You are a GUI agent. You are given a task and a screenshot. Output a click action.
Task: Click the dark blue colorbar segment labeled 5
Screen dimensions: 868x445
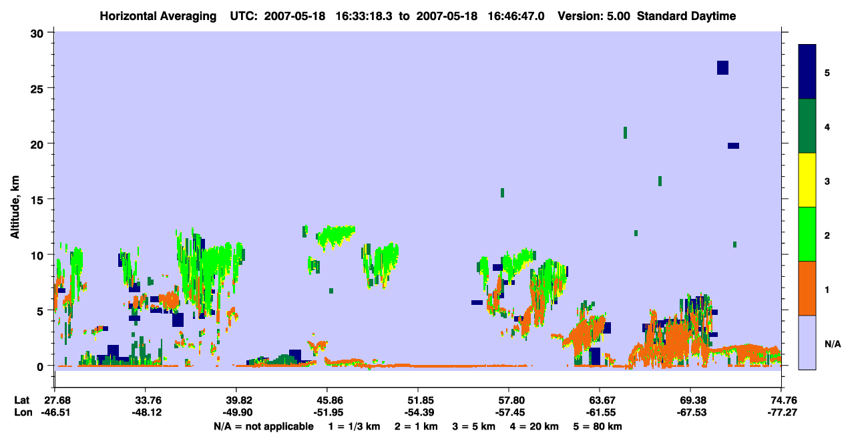[807, 72]
